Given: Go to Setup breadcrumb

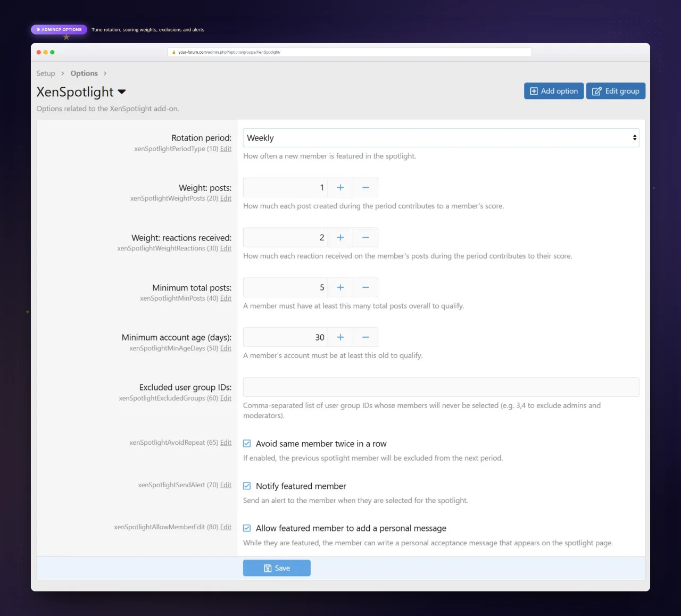Looking at the screenshot, I should [x=46, y=73].
